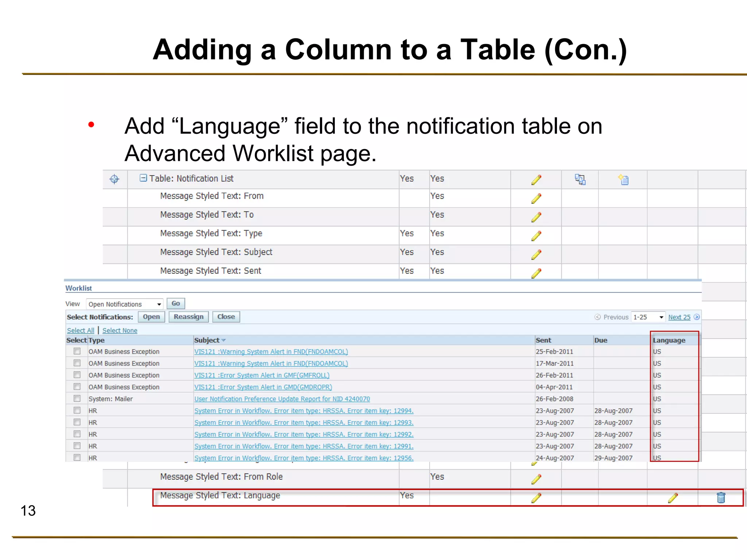The width and height of the screenshot is (747, 560).
Task: Click the pencil icon for Table: Notification List
Action: click(536, 180)
